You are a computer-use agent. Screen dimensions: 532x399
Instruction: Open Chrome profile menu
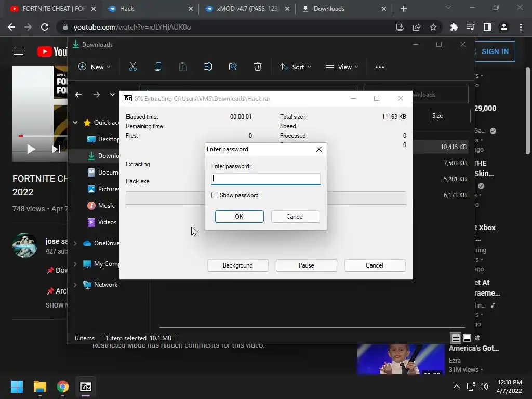[x=504, y=27]
